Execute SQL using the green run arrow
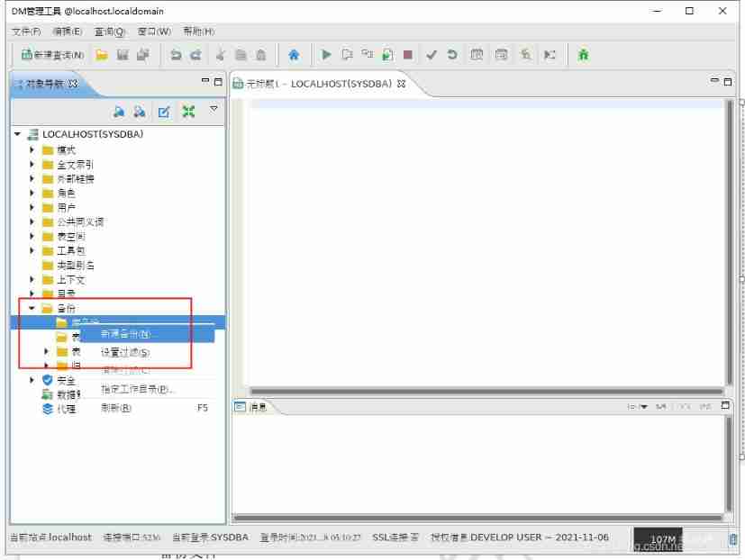745x560 pixels. [x=326, y=55]
